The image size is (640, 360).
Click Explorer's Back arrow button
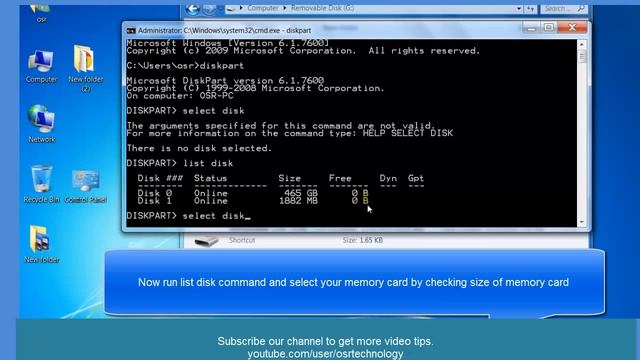192,9
